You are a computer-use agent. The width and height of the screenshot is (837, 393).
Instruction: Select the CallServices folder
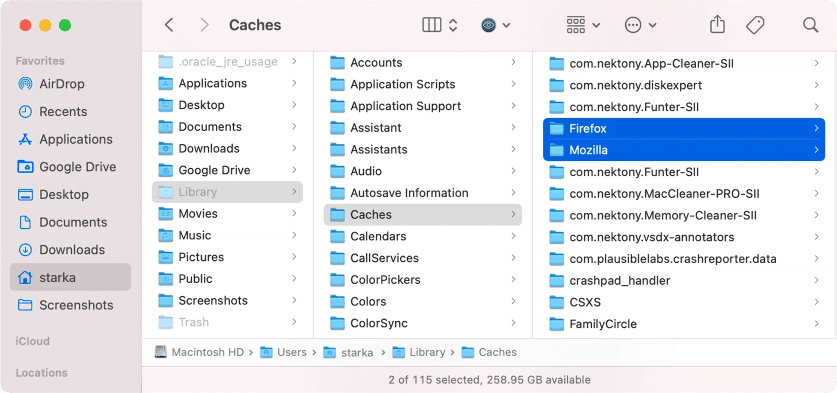click(423, 258)
